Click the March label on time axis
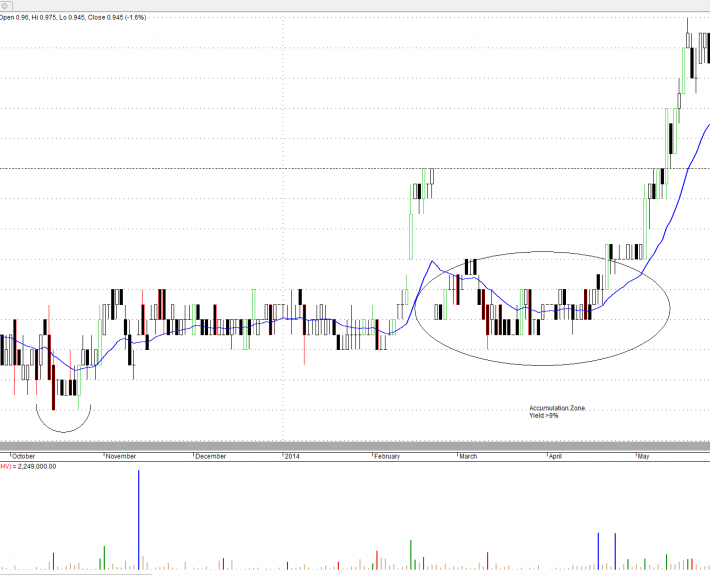 coord(467,456)
